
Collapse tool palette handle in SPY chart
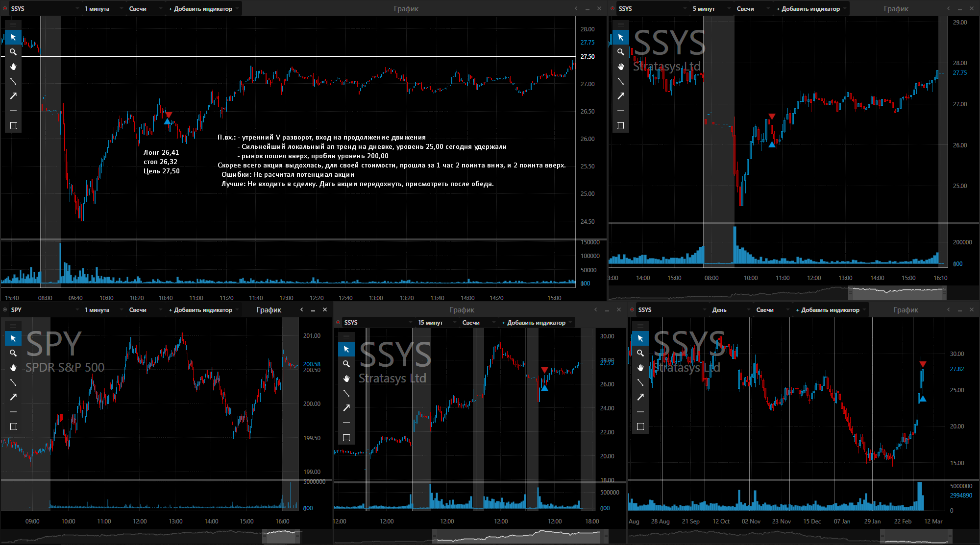[x=13, y=325]
